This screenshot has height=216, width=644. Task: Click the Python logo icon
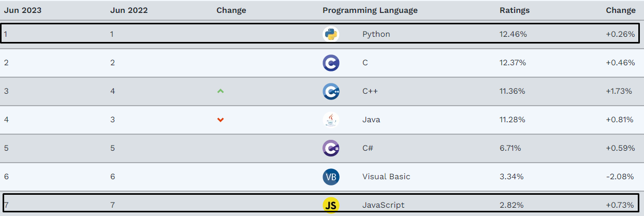click(x=331, y=34)
